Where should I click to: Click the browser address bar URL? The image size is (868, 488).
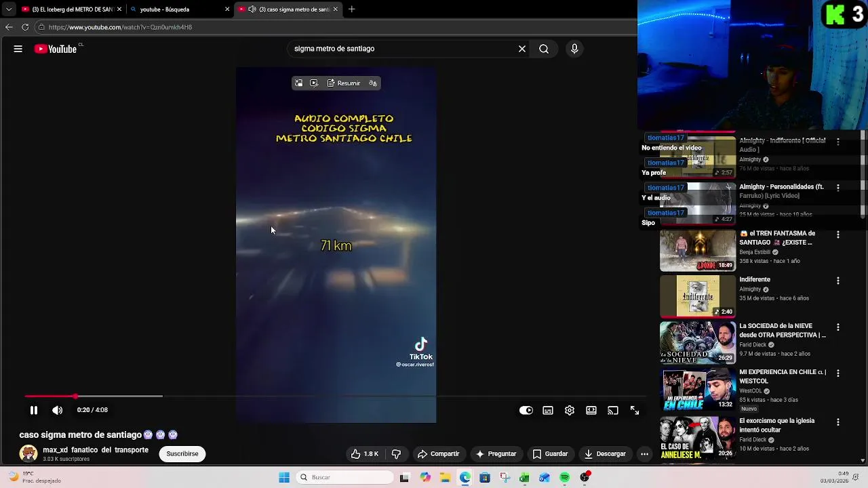[x=120, y=27]
